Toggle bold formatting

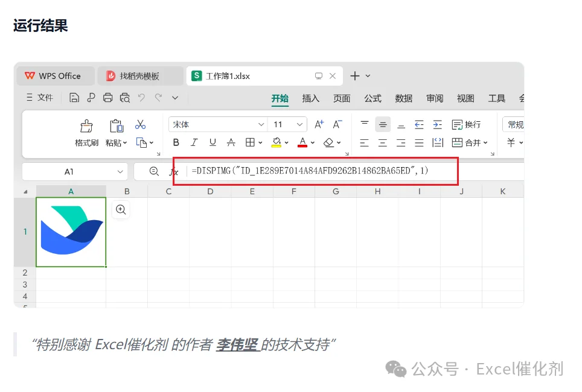coord(176,142)
